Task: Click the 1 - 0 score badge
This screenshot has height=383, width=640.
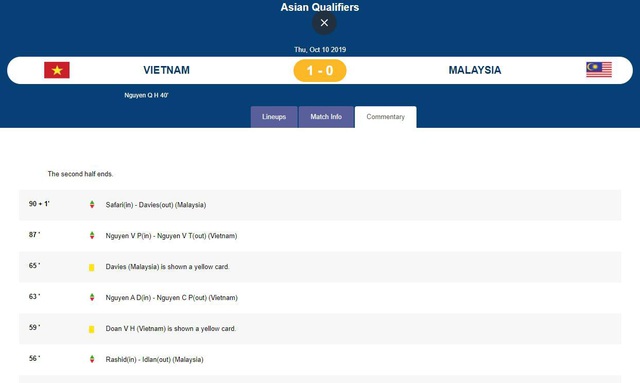Action: [320, 70]
